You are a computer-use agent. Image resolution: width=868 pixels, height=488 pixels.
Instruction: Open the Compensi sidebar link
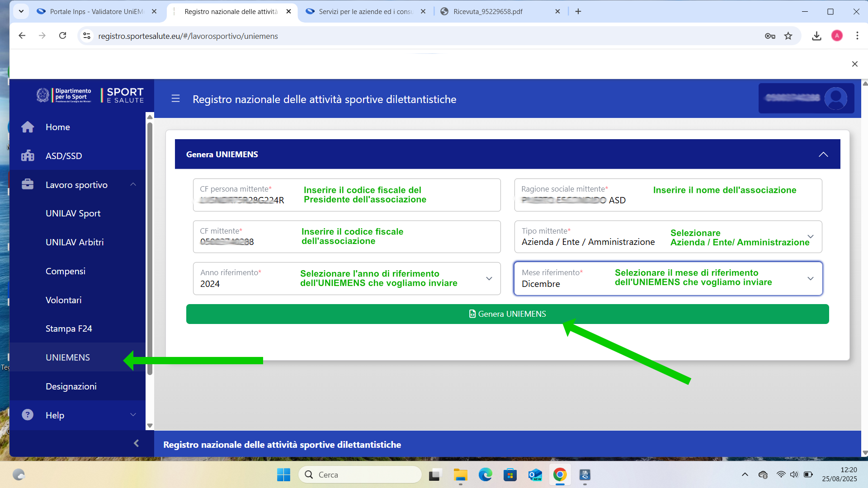66,271
